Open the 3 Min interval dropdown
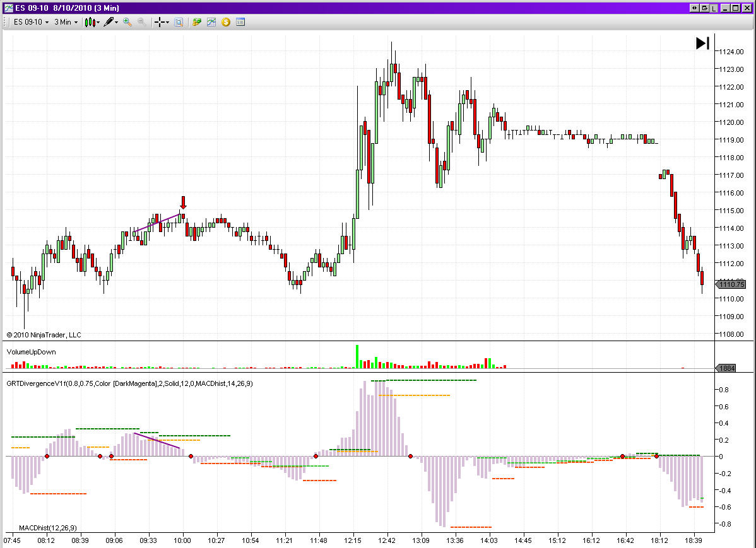The width and height of the screenshot is (756, 548). coord(66,22)
